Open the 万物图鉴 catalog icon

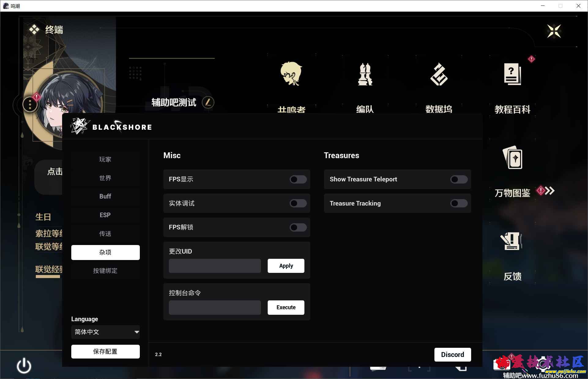click(x=512, y=158)
